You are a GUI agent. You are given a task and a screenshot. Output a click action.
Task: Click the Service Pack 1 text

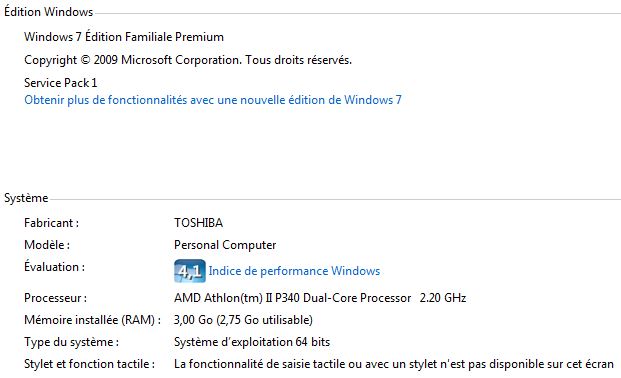(61, 83)
